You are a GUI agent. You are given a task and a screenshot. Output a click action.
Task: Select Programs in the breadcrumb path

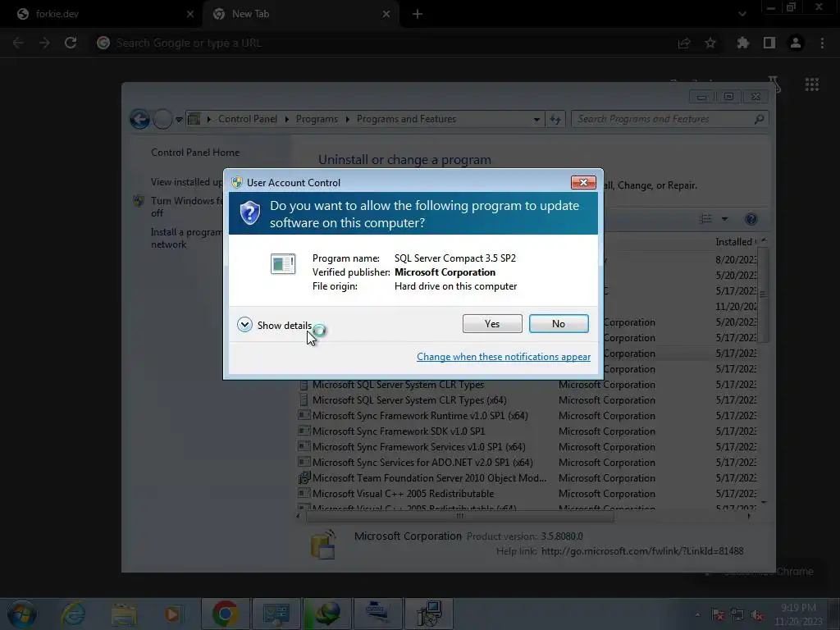click(317, 119)
